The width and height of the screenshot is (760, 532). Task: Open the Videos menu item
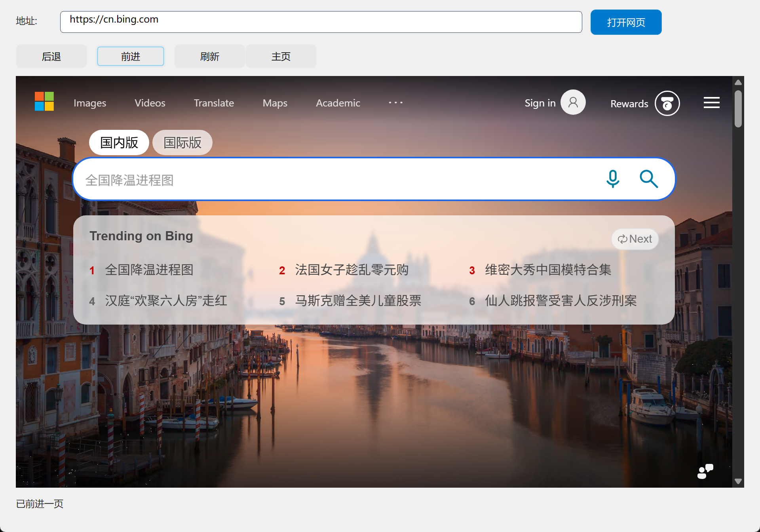[x=150, y=103]
